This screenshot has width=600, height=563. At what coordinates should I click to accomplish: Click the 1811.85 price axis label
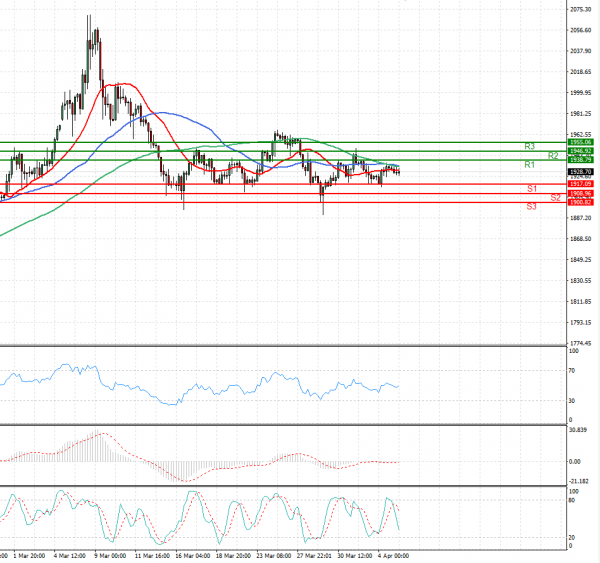[x=580, y=302]
